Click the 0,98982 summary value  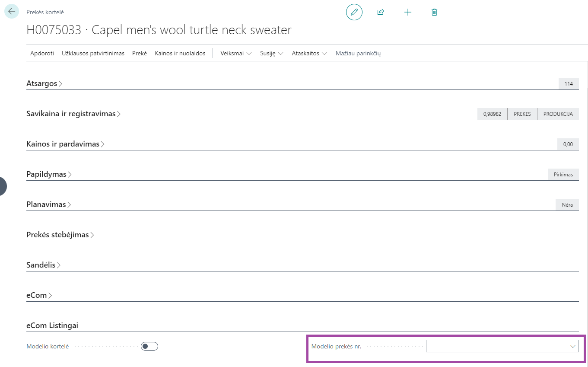(x=492, y=114)
